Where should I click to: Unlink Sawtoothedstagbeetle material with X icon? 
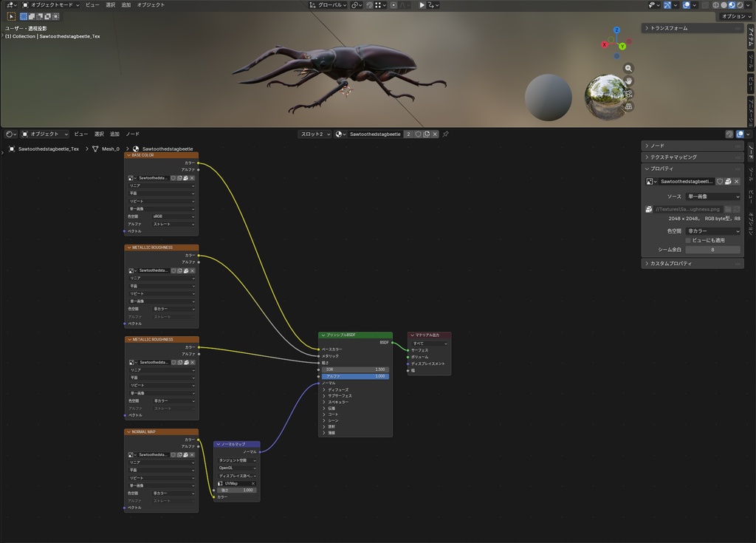pyautogui.click(x=435, y=134)
